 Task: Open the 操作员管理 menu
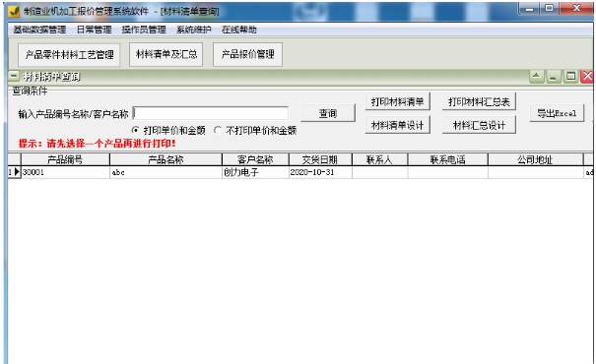click(x=144, y=30)
